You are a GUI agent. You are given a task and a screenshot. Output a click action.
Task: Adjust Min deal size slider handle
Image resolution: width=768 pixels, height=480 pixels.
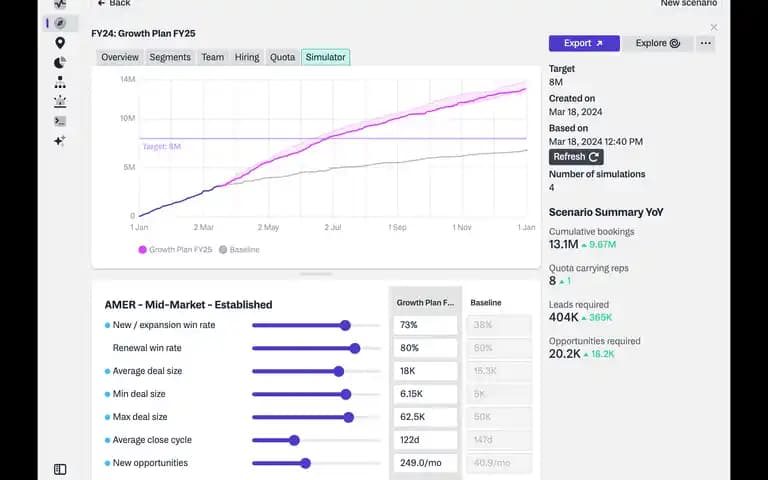(x=346, y=394)
